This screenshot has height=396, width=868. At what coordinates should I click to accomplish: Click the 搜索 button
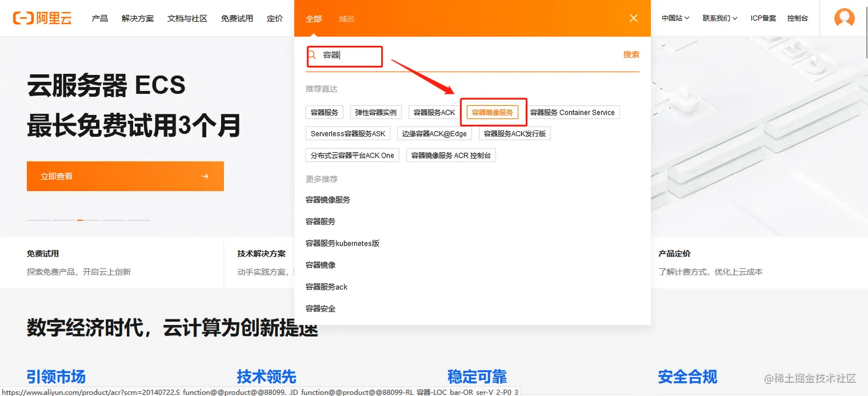pos(631,55)
